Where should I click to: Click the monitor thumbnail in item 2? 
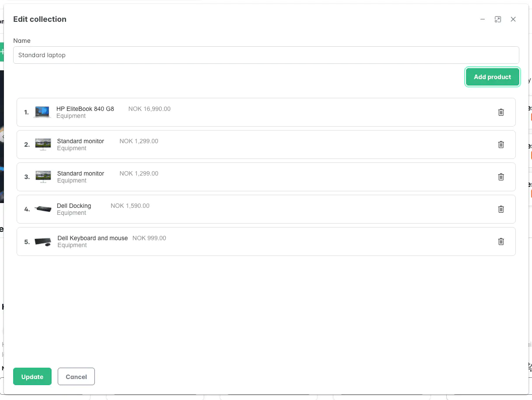click(42, 145)
